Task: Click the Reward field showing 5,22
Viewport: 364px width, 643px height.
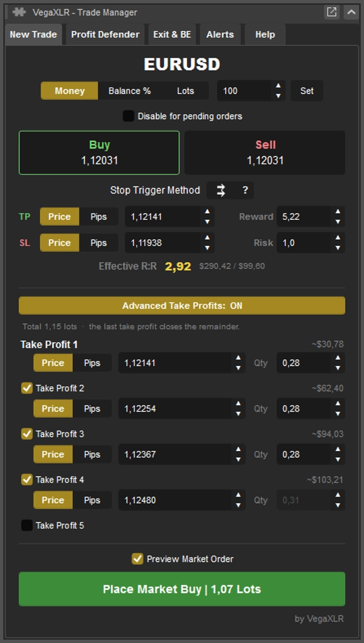Action: 304,217
